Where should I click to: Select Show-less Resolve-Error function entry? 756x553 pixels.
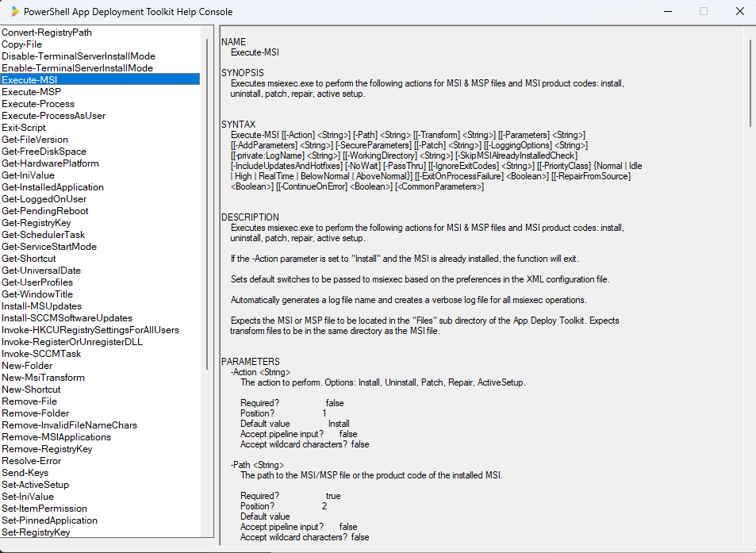(x=31, y=461)
